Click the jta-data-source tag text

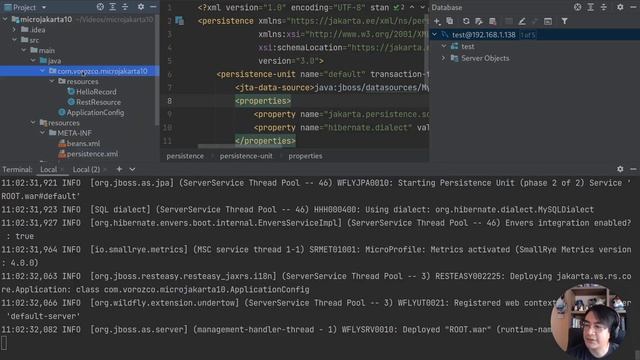point(275,87)
